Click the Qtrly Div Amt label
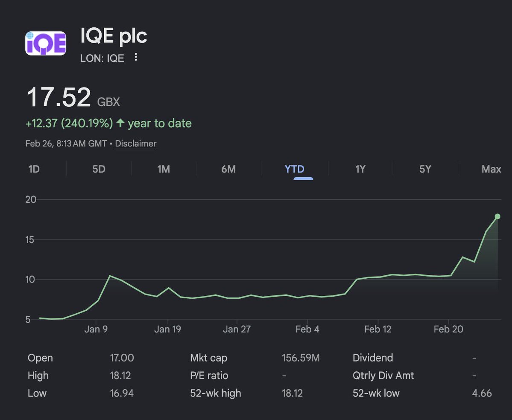This screenshot has height=420, width=512. [x=383, y=375]
